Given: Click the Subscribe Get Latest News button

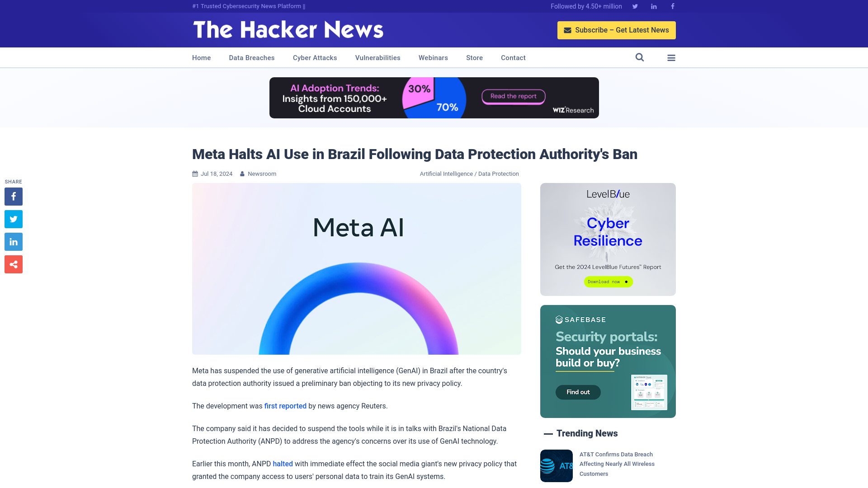Looking at the screenshot, I should (x=617, y=30).
